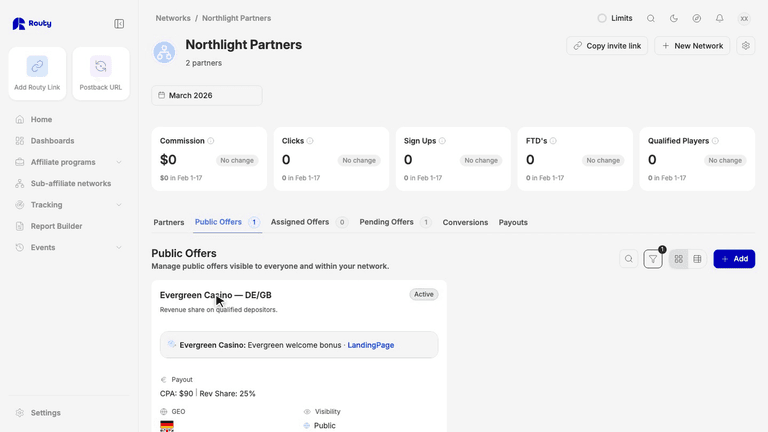Click Rev Share: 25% text

(x=227, y=393)
